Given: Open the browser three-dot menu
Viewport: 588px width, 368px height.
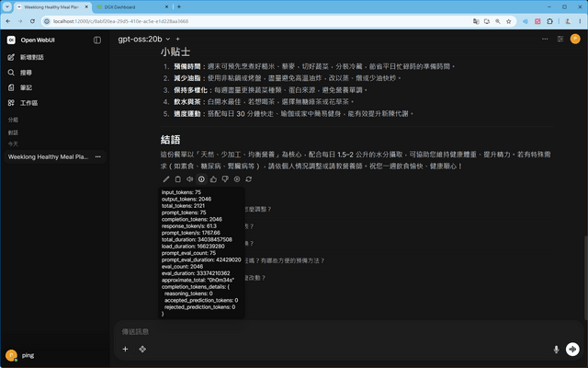Looking at the screenshot, I should click(x=580, y=21).
